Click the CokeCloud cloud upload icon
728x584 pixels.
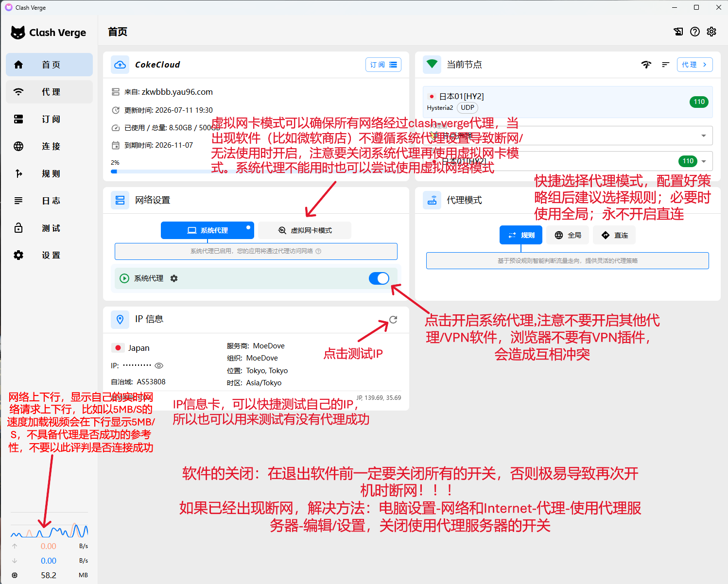tap(120, 65)
